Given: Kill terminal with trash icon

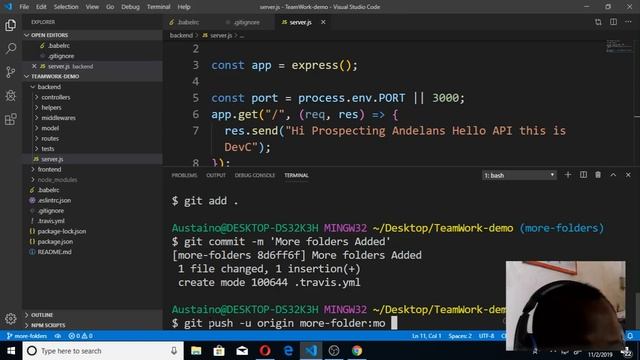Looking at the screenshot, I should point(598,175).
